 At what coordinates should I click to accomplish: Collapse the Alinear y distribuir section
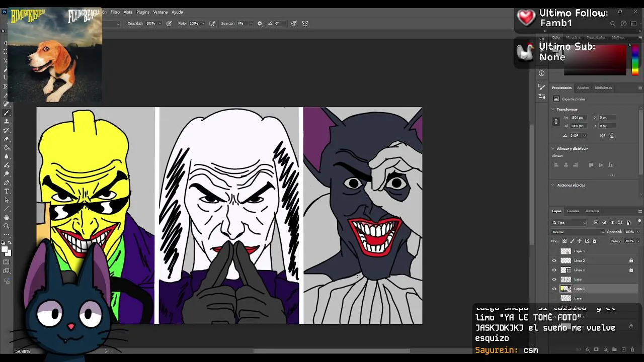[x=553, y=148]
